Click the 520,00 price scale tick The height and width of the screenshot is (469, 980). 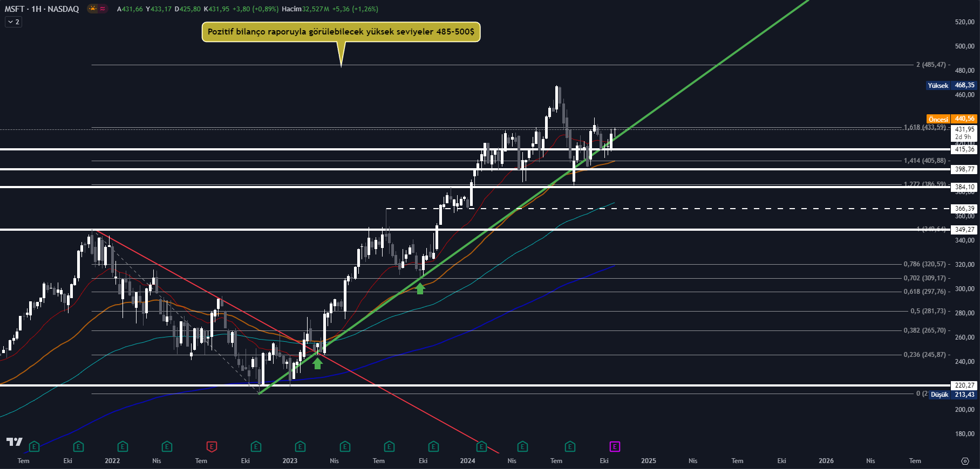click(964, 22)
